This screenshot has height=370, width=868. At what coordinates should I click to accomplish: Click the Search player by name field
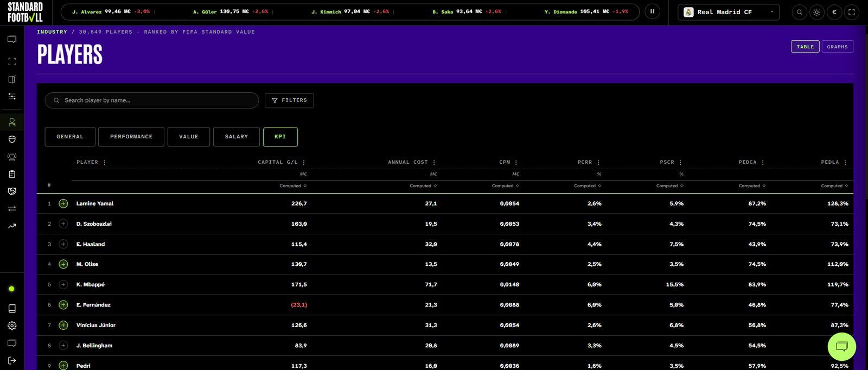152,100
